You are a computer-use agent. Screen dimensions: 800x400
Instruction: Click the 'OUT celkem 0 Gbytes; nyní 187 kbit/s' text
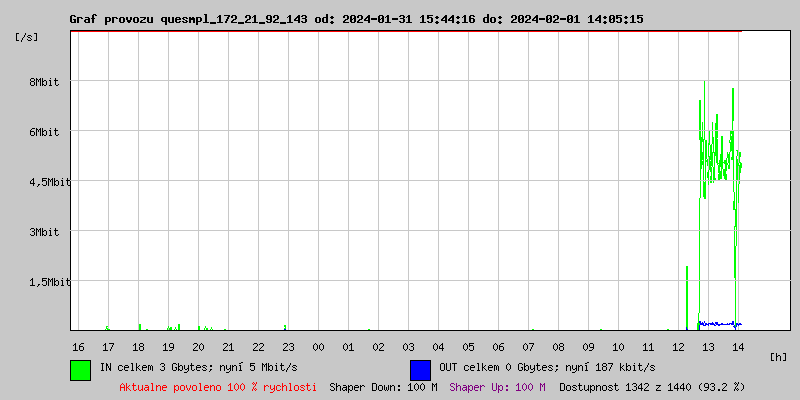point(547,367)
